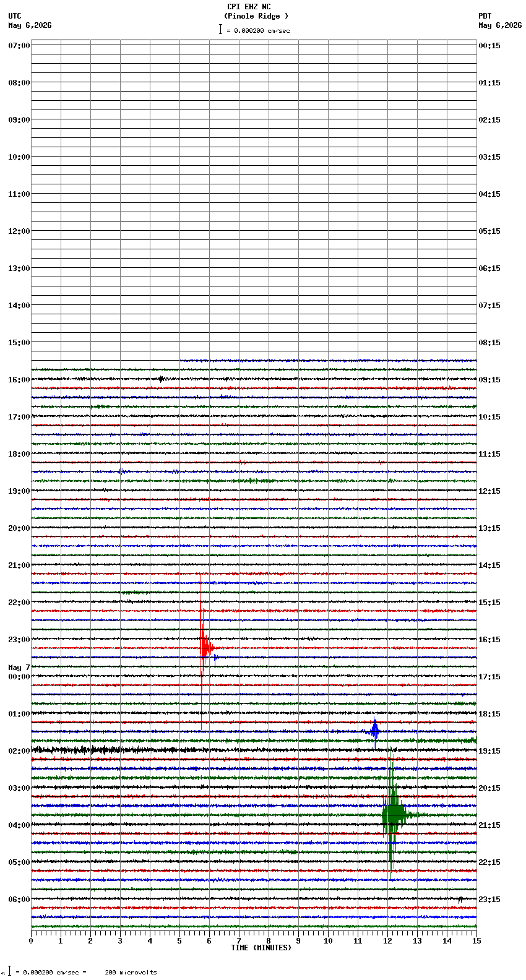The width and height of the screenshot is (526, 980).
Task: Click the '5' minute tick label
Action: pos(179,941)
